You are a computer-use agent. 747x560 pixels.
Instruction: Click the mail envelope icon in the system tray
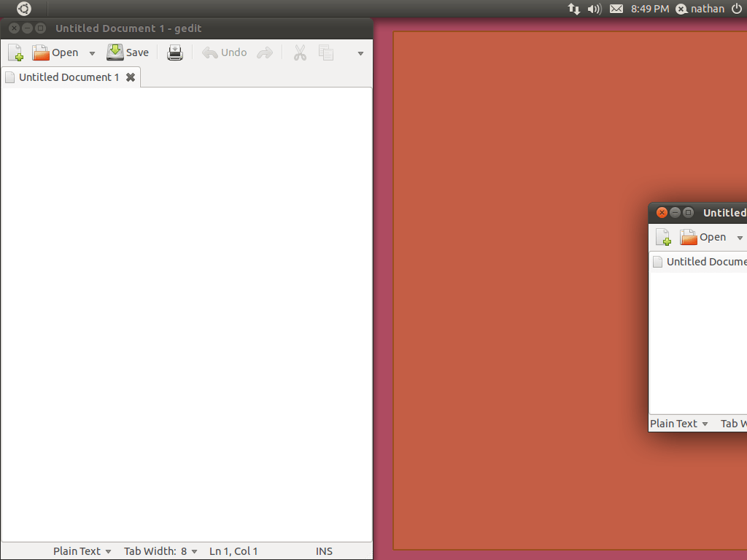click(x=616, y=9)
